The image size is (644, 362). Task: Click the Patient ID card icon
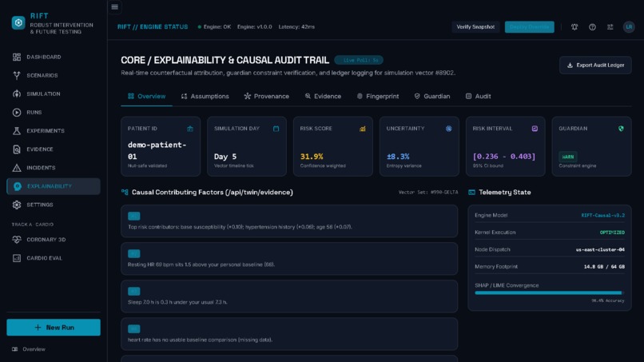(190, 129)
